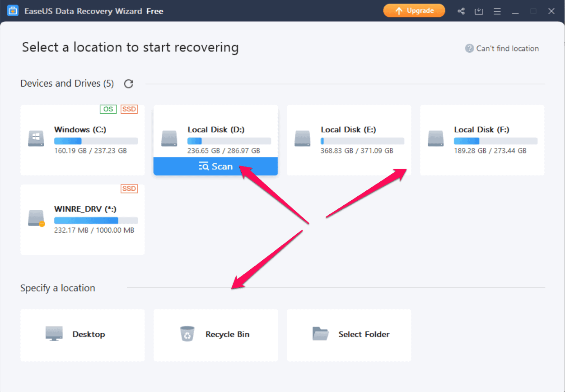Click the Windows (C:) usage bar

pos(96,141)
